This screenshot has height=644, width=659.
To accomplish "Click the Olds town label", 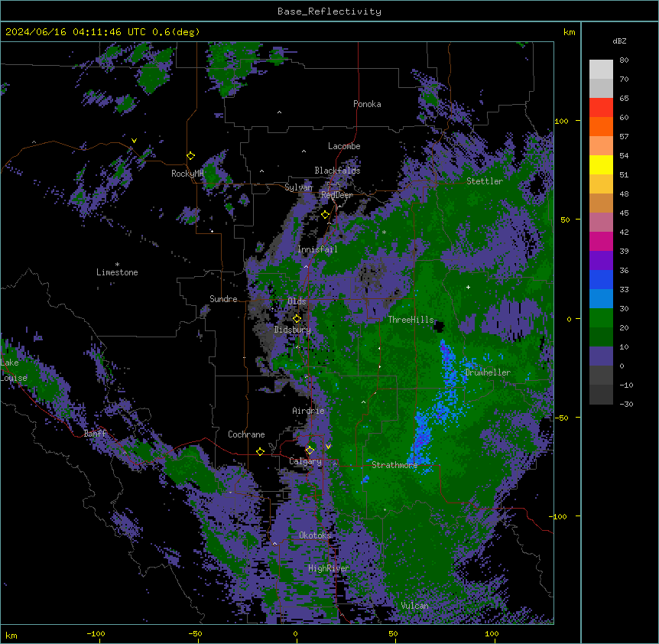I will click(x=297, y=301).
